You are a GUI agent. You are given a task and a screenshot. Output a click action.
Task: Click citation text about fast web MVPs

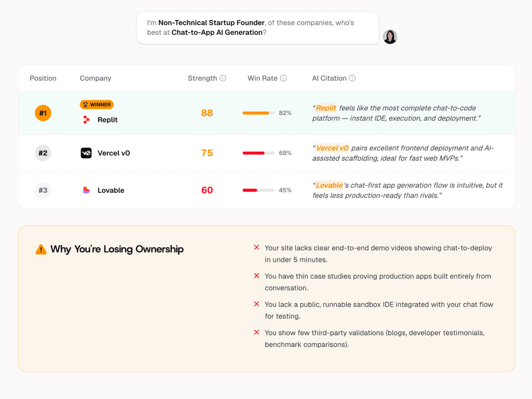403,153
